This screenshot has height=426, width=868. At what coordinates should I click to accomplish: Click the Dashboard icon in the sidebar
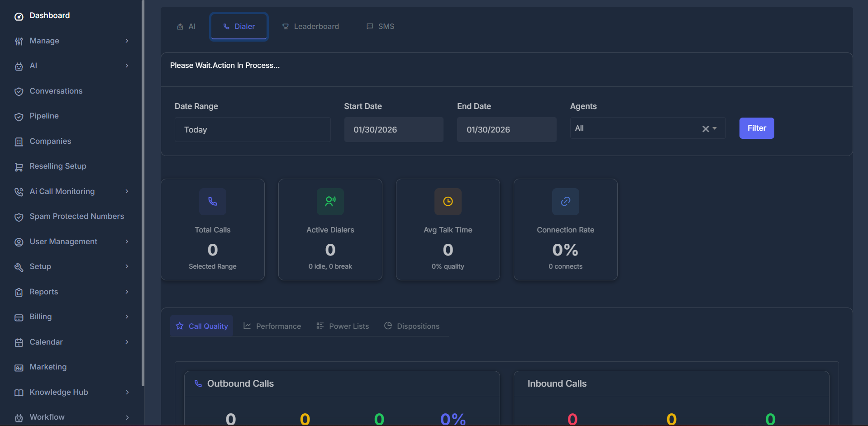[x=19, y=15]
